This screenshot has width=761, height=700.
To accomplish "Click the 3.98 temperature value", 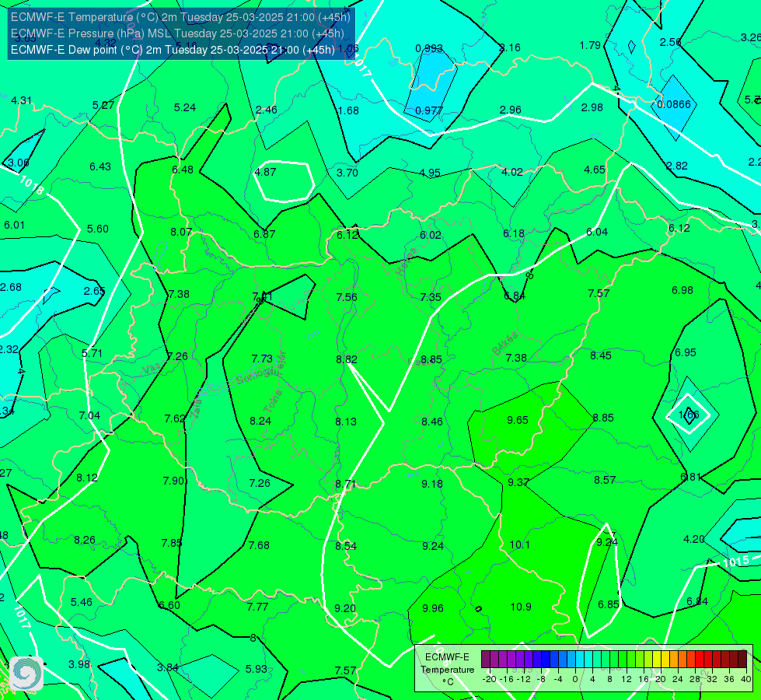I will click(x=79, y=664).
